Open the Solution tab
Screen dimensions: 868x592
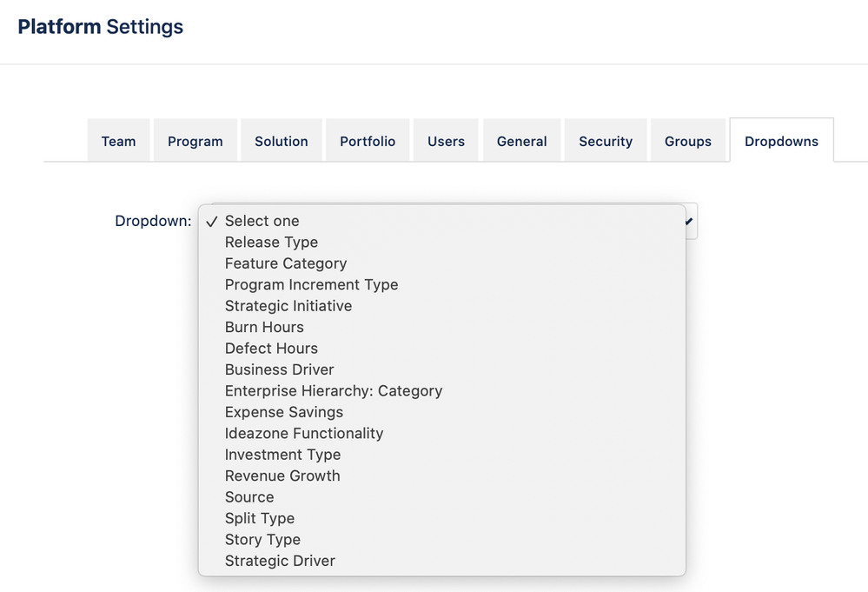[x=281, y=141]
